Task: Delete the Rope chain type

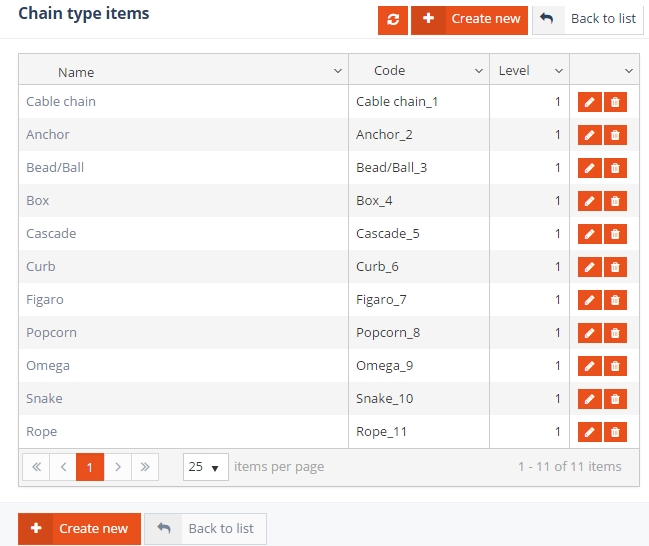Action: pyautogui.click(x=615, y=432)
